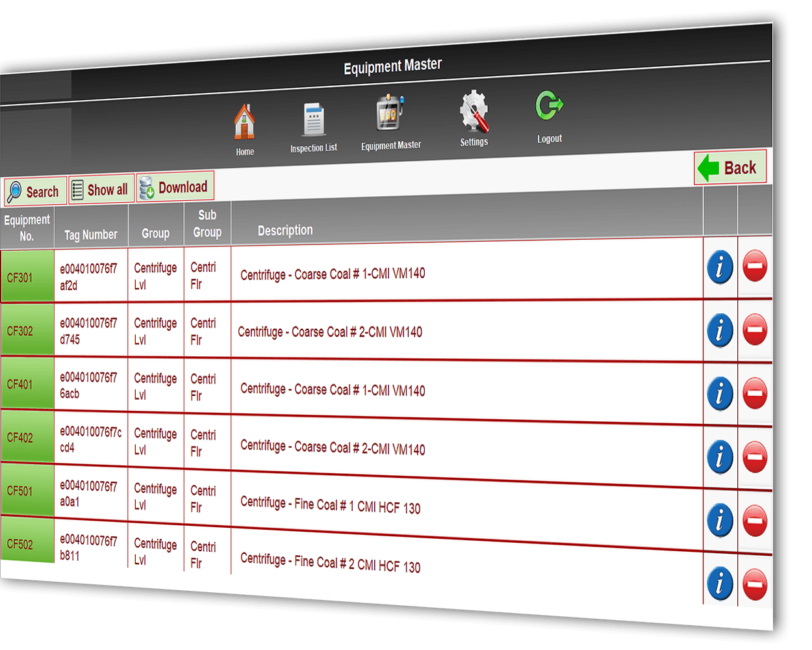View info for CF402 row
This screenshot has width=812, height=650.
click(720, 458)
